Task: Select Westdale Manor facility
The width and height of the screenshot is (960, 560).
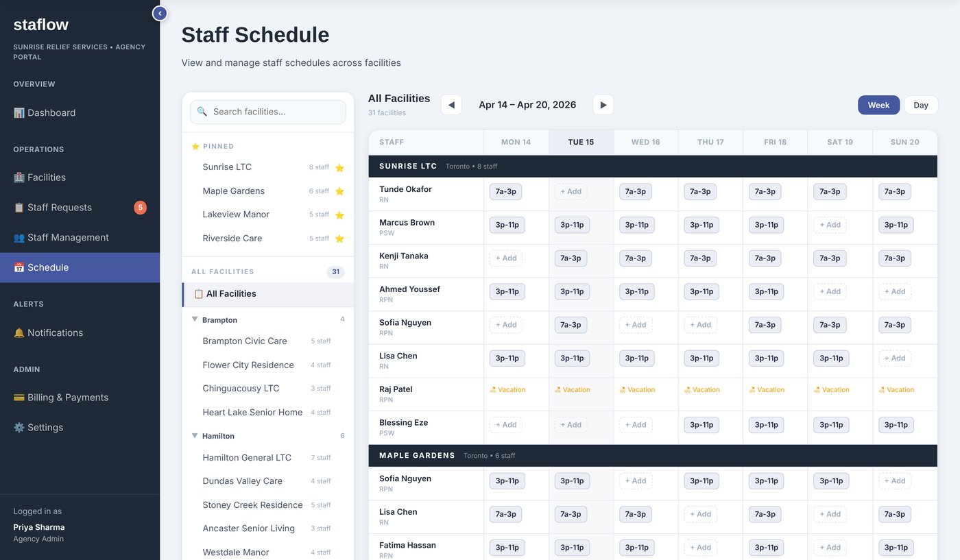Action: click(x=268, y=552)
